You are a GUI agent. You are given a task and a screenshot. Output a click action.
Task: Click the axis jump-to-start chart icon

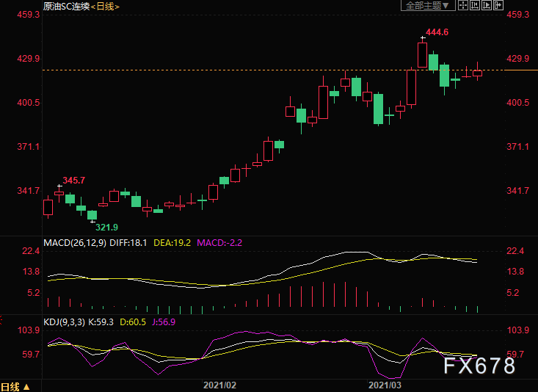point(475,5)
